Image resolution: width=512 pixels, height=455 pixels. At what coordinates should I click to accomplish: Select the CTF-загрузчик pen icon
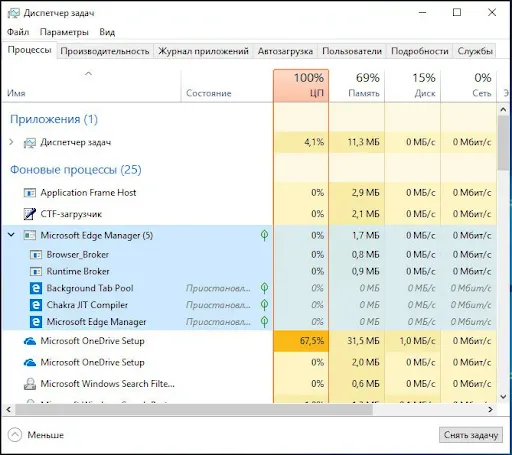click(30, 214)
